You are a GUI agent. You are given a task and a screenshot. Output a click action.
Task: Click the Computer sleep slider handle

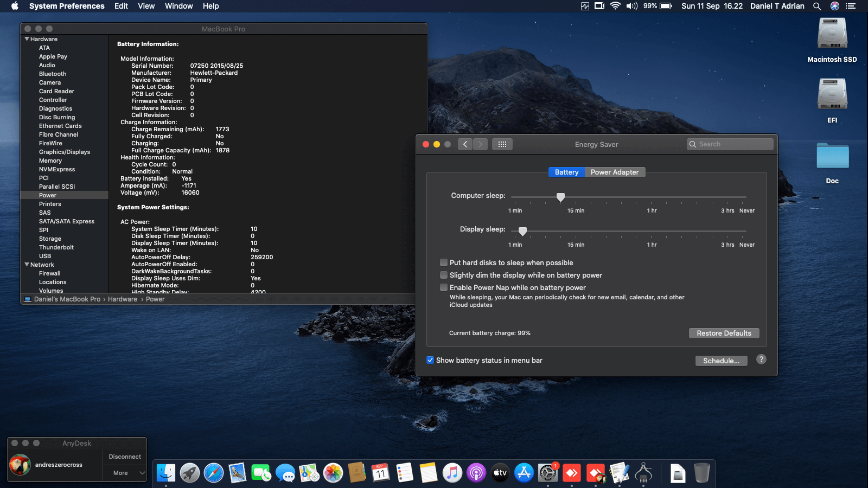[560, 197]
